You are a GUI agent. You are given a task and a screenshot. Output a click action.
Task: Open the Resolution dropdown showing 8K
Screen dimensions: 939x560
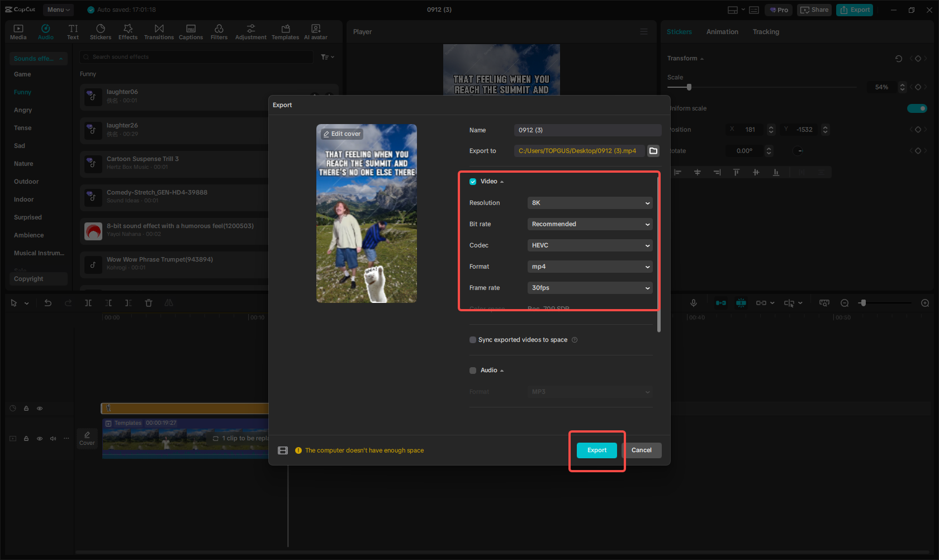point(590,202)
